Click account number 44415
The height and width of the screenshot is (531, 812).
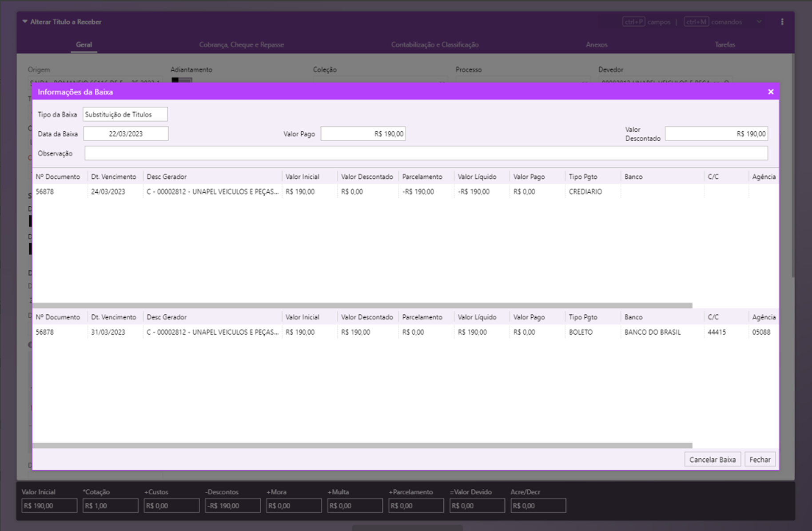coord(716,332)
